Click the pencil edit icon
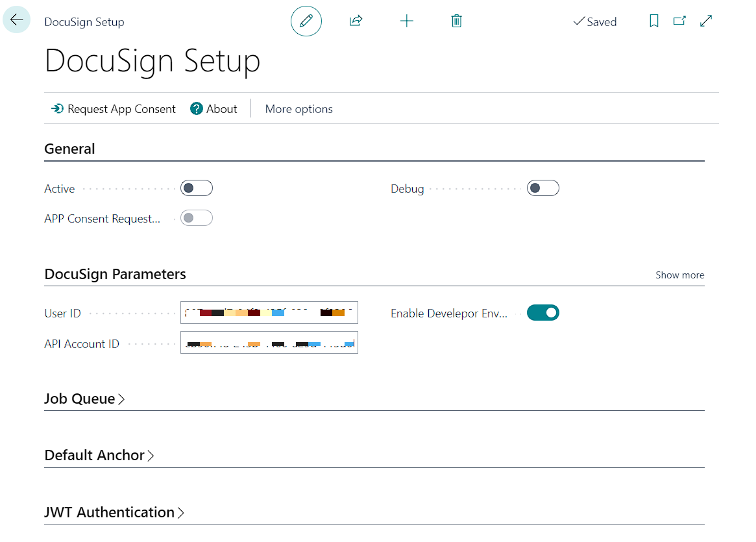 coord(306,21)
